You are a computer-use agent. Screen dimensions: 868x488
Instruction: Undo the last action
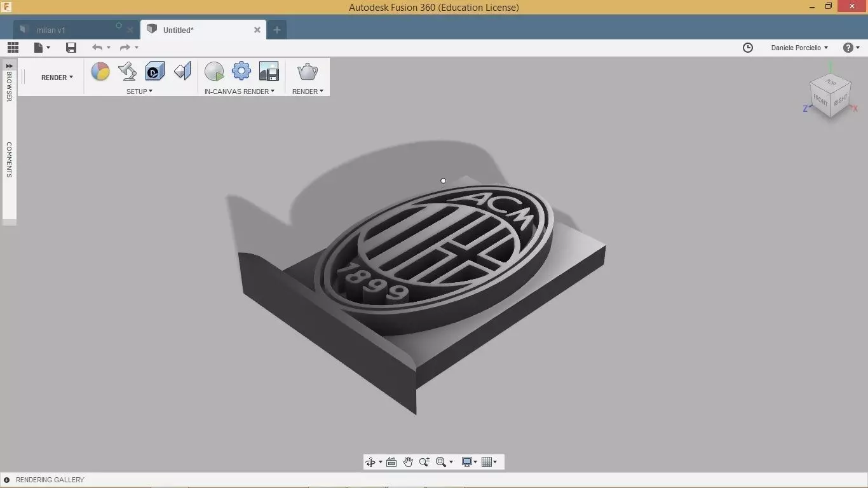tap(97, 48)
